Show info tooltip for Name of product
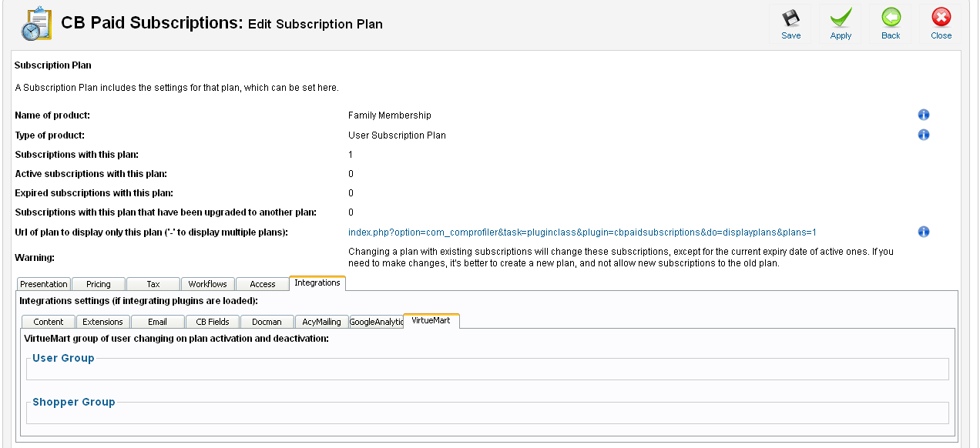Viewport: 980px width, 448px height. (x=924, y=115)
